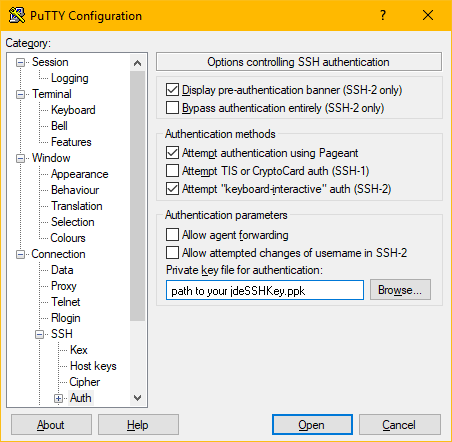Open Selection settings category
452x442 pixels.
click(x=73, y=222)
